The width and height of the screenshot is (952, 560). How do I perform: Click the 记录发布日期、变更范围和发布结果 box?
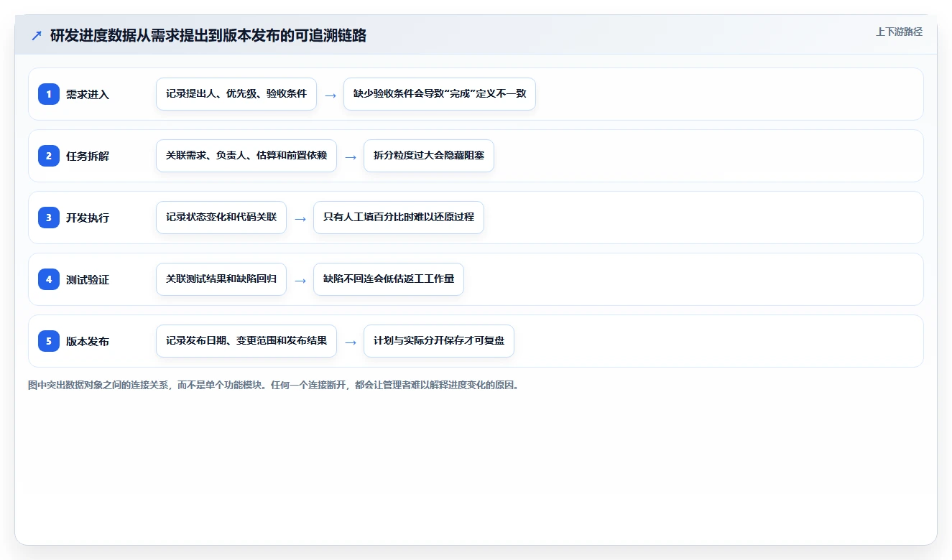pos(246,341)
